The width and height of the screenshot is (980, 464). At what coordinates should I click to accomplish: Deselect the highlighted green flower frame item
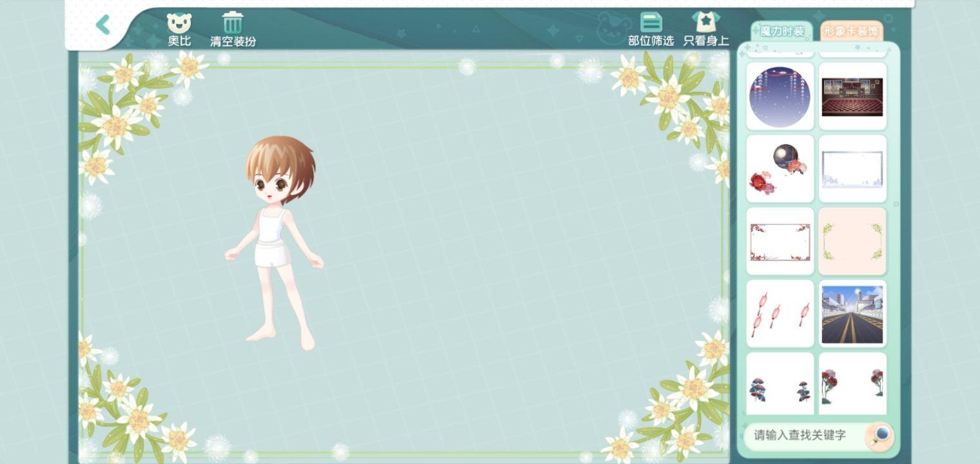click(852, 242)
